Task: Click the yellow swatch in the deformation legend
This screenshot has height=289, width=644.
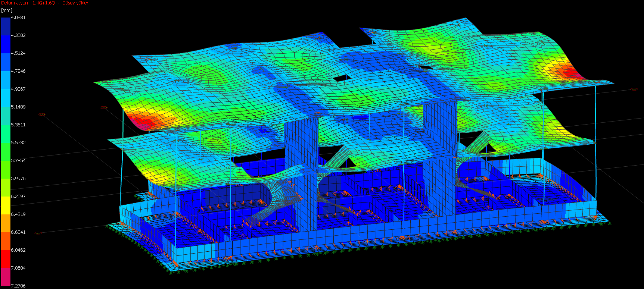Action: 6,205
